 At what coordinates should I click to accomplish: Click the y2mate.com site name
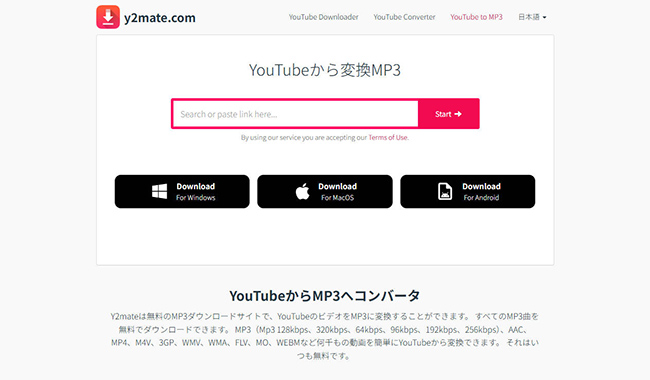tap(160, 18)
